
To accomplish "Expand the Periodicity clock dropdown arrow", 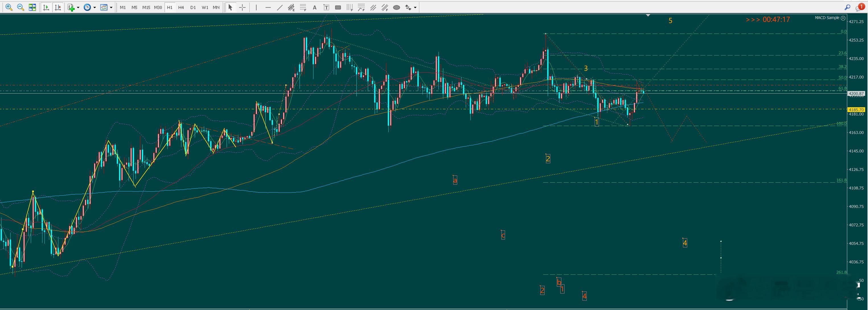I will tap(95, 7).
